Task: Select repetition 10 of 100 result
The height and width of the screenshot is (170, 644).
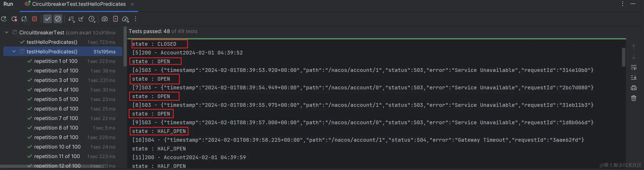Action: pos(57,147)
